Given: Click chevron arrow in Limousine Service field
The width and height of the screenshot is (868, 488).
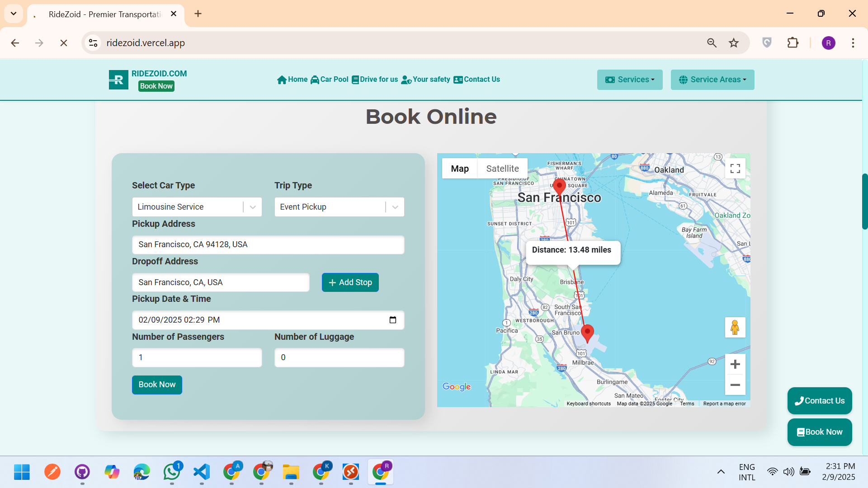Looking at the screenshot, I should pos(253,207).
